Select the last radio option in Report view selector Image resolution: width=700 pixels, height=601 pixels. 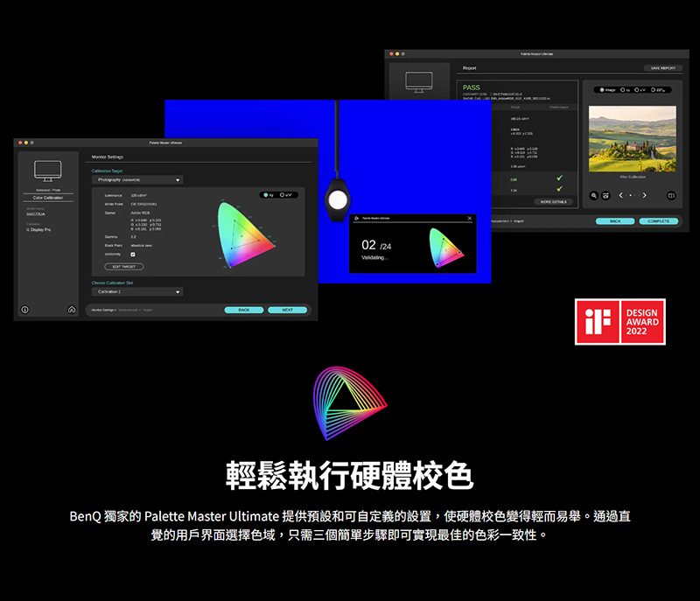tap(653, 90)
